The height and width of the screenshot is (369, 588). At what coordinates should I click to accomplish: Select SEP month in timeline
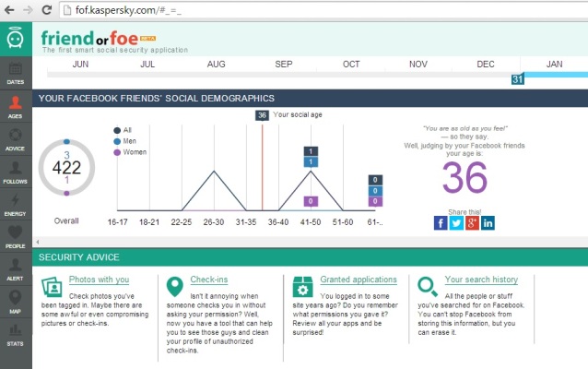click(284, 64)
